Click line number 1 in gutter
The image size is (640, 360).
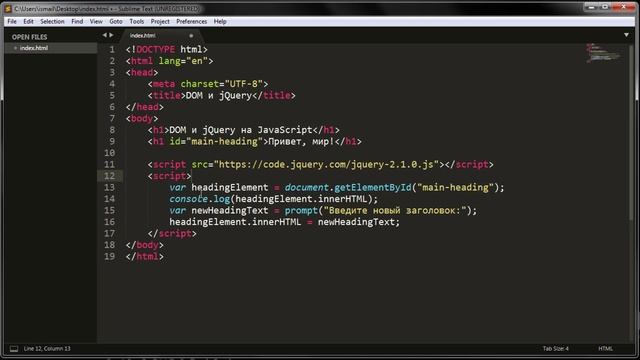point(112,50)
